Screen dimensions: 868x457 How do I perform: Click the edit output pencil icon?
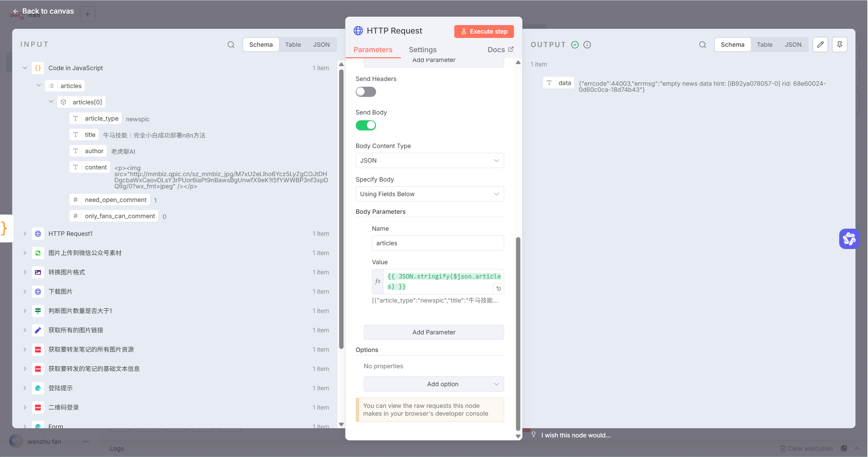(x=820, y=45)
